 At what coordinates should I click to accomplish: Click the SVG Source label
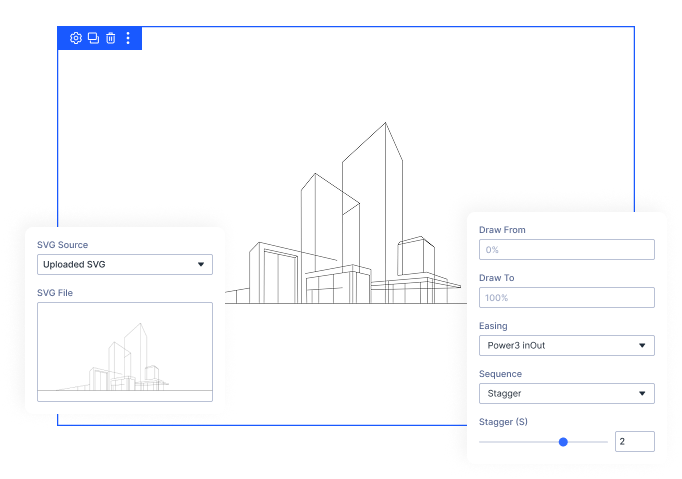63,245
